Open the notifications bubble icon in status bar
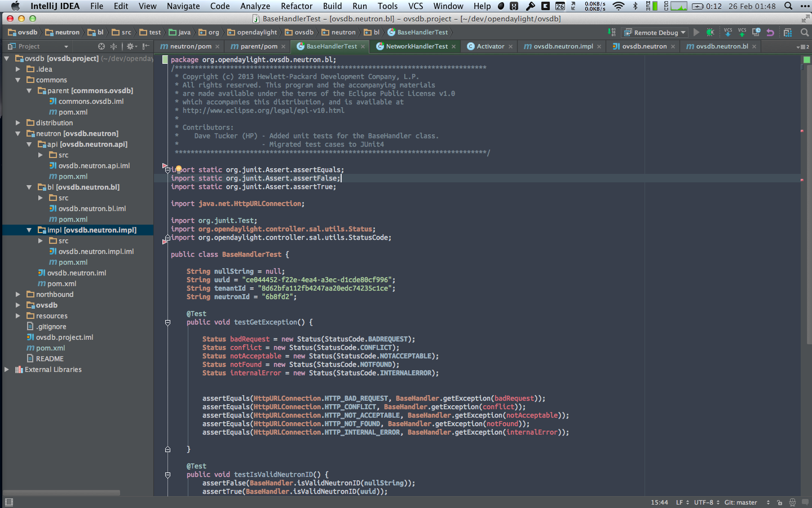 point(805,502)
